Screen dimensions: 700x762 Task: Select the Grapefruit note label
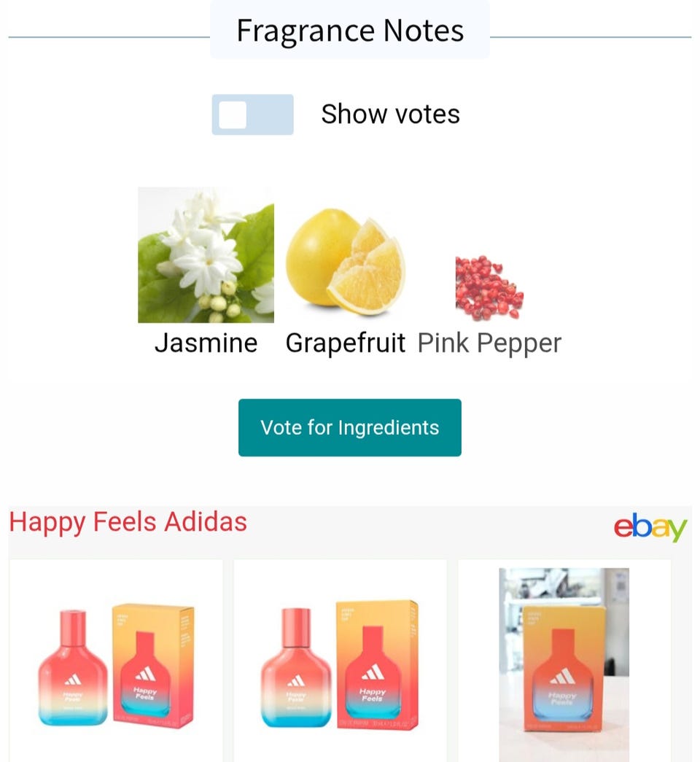pyautogui.click(x=346, y=343)
